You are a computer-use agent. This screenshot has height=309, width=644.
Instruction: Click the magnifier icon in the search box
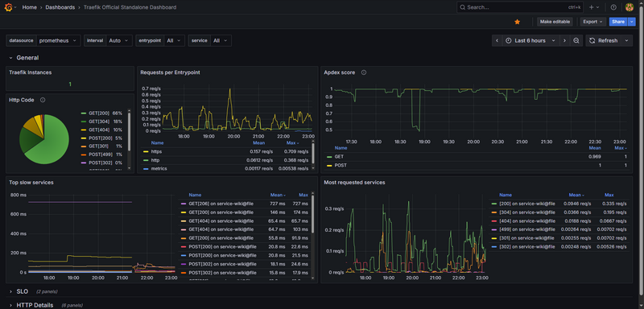click(462, 7)
